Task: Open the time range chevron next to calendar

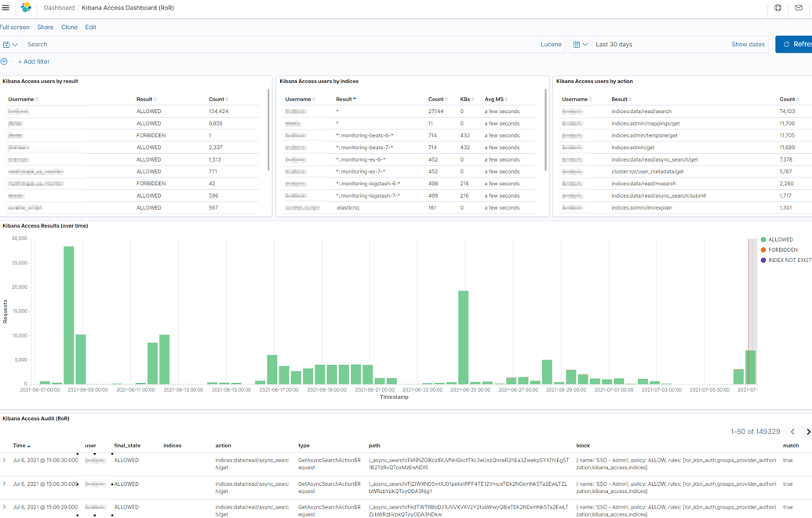Action: 584,44
